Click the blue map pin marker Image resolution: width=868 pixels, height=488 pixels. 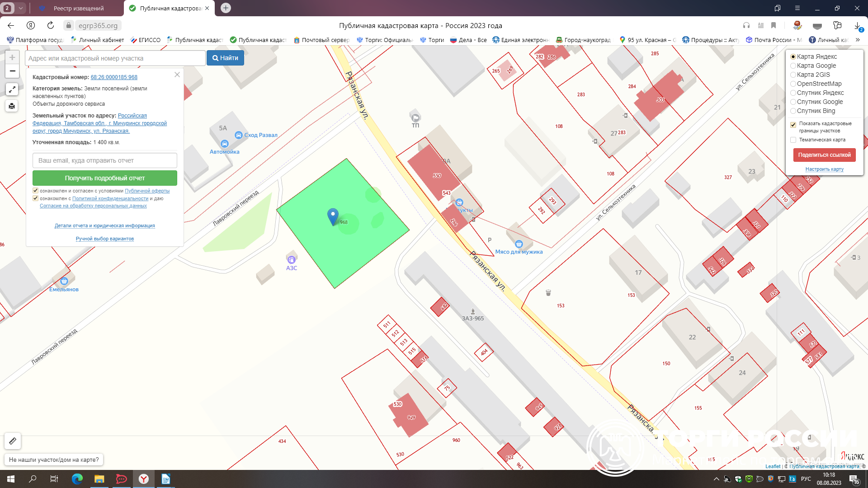tap(333, 216)
